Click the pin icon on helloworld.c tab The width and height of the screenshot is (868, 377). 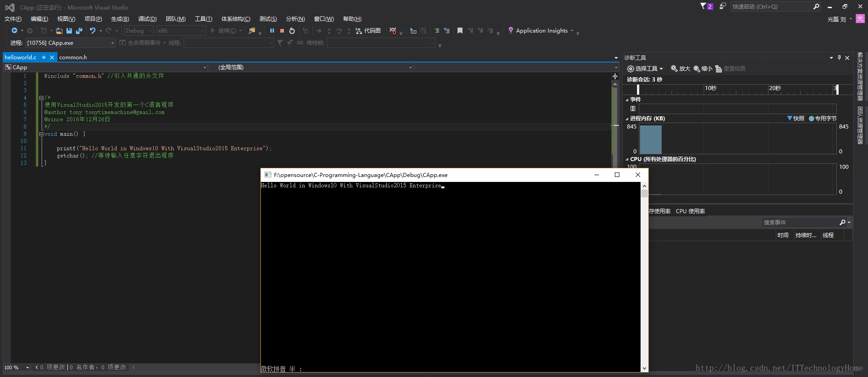[x=43, y=57]
